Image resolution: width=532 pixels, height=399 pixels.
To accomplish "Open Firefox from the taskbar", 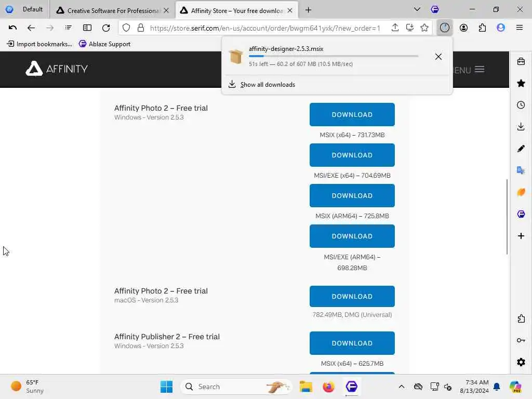I will (x=328, y=387).
